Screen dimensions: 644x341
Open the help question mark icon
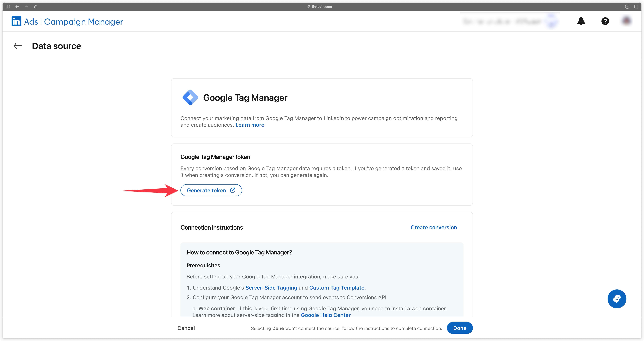pyautogui.click(x=605, y=21)
